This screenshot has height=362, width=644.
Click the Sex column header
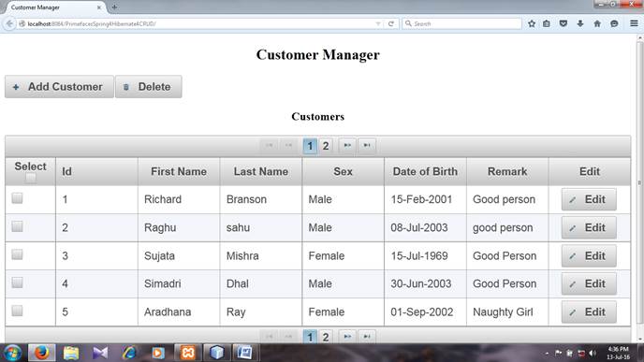[343, 171]
